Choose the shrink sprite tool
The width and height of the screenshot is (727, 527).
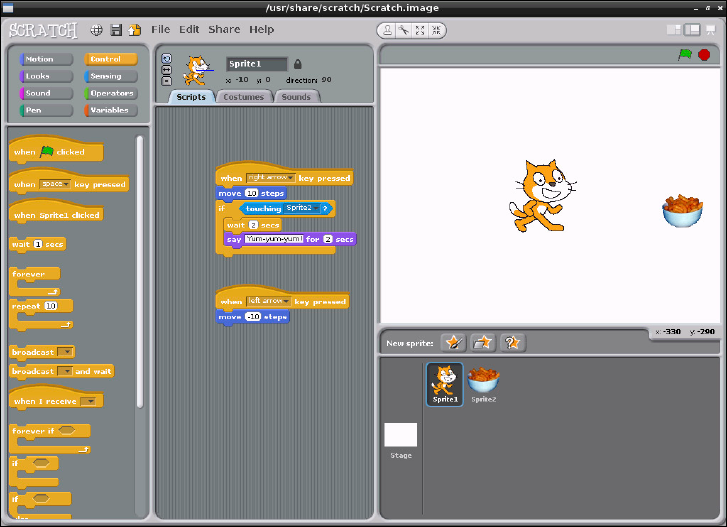tap(437, 30)
